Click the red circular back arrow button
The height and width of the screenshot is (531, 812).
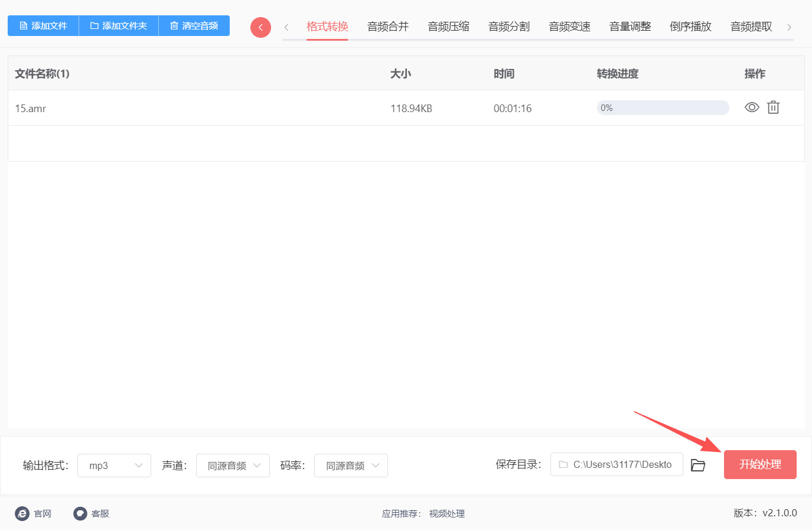[260, 27]
